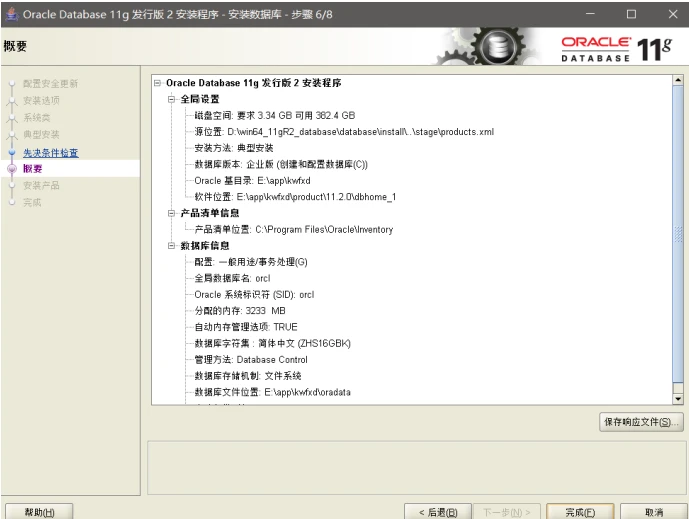Select the 典型安装 step

pyautogui.click(x=41, y=134)
